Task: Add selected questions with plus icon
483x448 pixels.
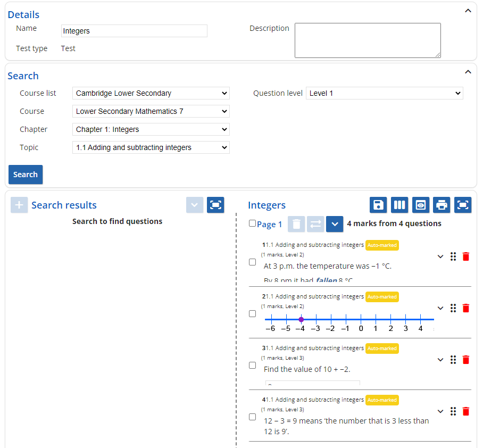Action: point(19,205)
